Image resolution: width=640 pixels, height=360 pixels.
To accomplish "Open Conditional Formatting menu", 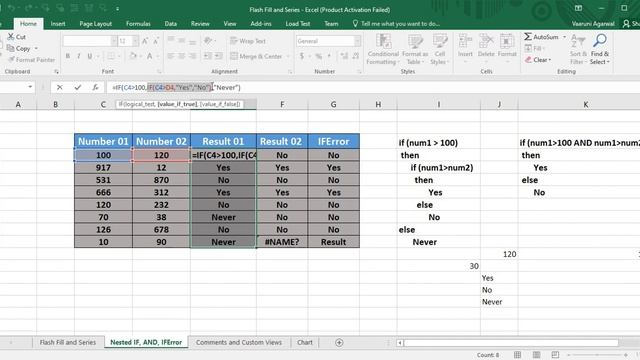I will (383, 49).
